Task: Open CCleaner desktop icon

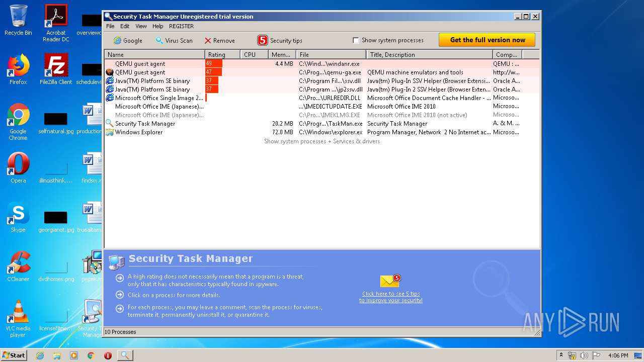Action: click(x=18, y=266)
